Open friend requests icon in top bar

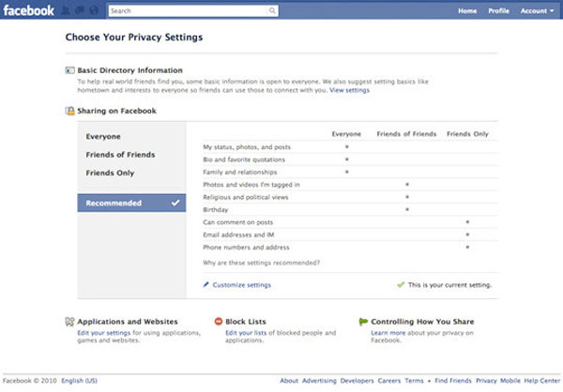point(66,10)
